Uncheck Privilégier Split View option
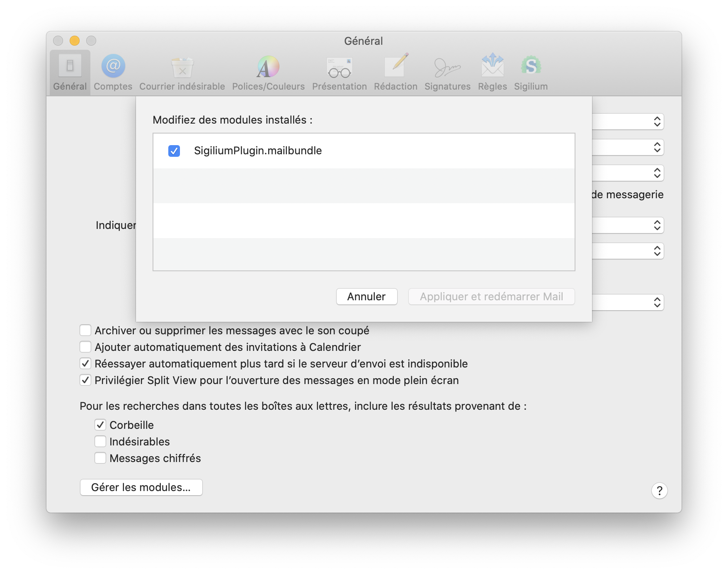Image resolution: width=728 pixels, height=574 pixels. (x=85, y=380)
